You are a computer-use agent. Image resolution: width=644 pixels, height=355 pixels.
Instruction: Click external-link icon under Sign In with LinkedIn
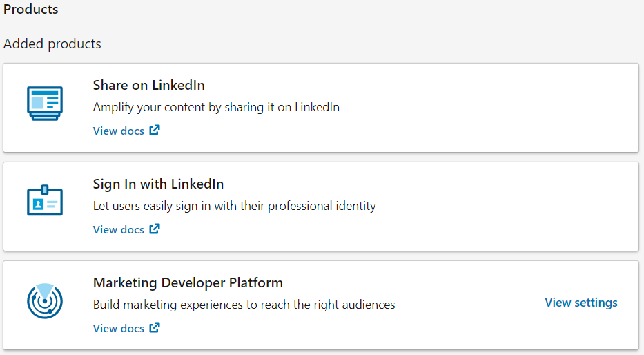tap(155, 229)
